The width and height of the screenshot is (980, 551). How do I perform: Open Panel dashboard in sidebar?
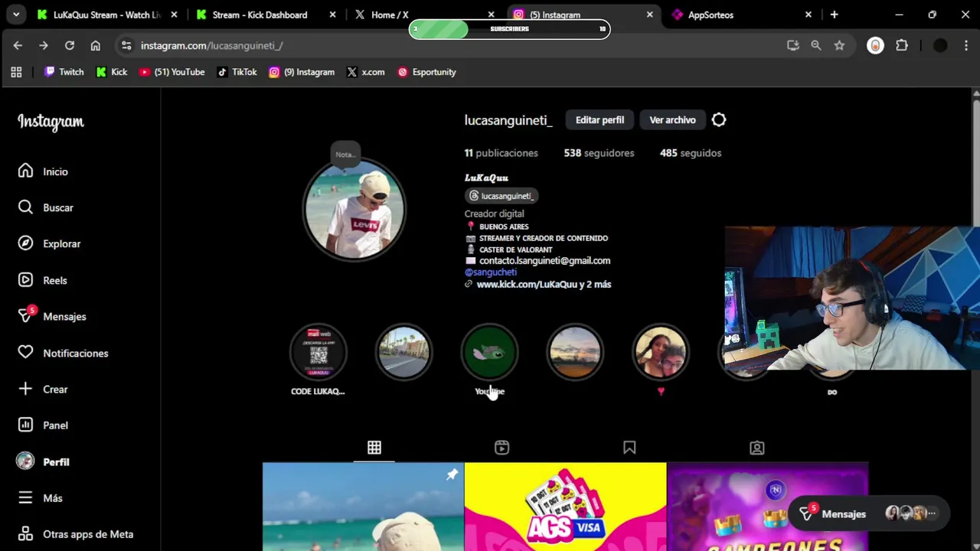click(43, 425)
